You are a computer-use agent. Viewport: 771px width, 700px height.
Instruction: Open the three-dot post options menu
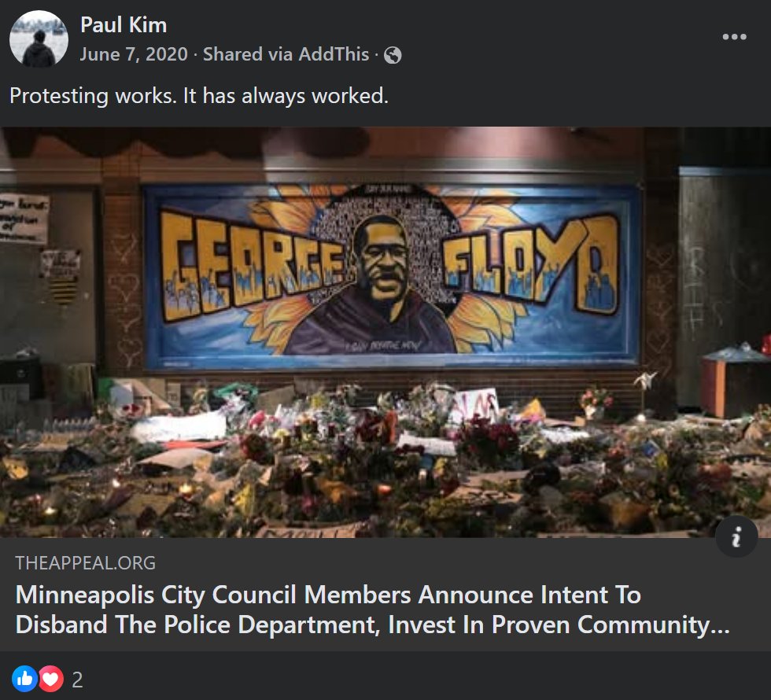coord(734,37)
